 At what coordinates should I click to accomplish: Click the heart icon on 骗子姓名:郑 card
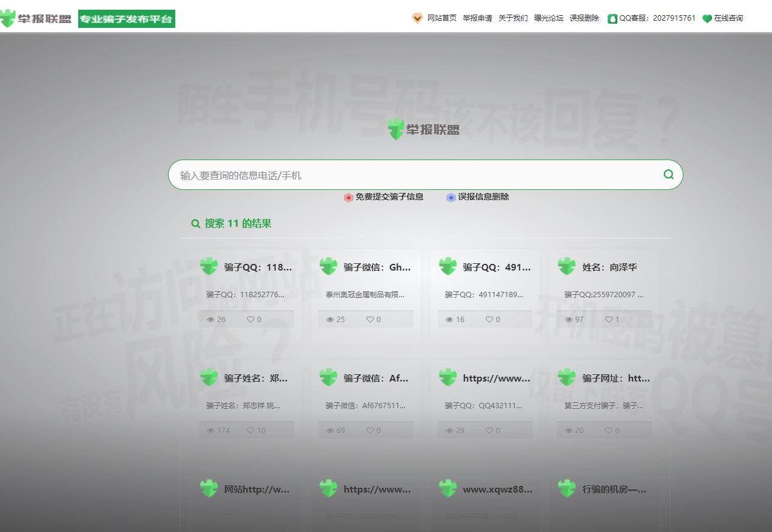click(250, 430)
